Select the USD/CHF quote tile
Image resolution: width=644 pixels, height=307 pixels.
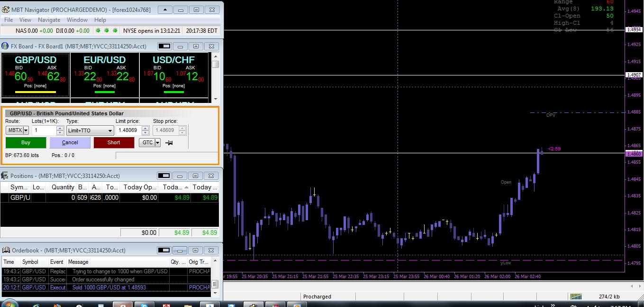(x=174, y=75)
